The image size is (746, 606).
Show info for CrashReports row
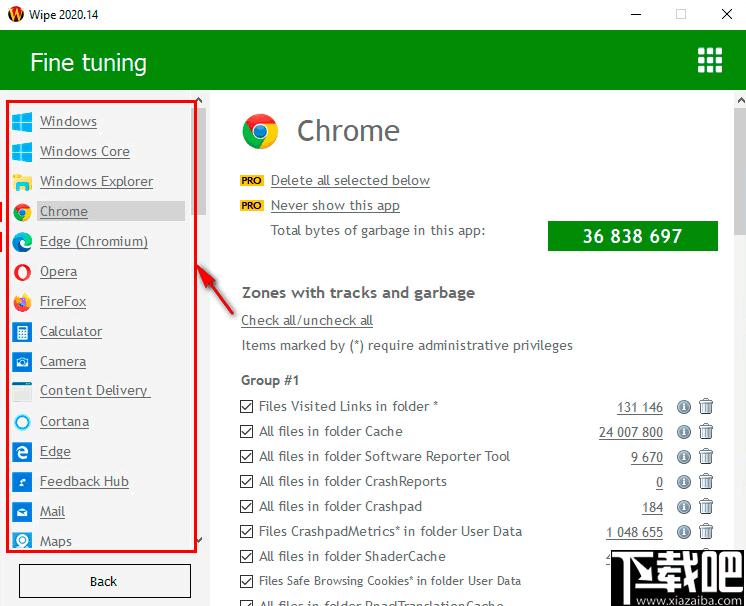(684, 482)
